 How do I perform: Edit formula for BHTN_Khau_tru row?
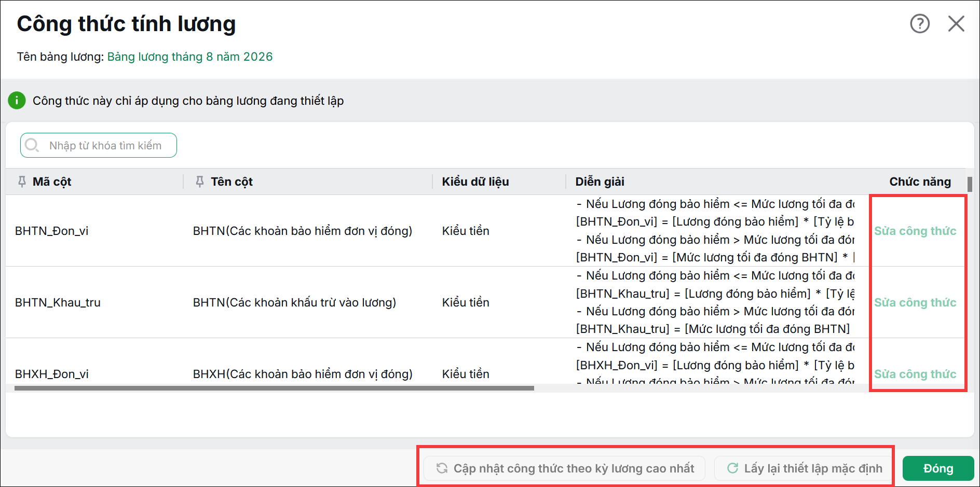point(915,302)
